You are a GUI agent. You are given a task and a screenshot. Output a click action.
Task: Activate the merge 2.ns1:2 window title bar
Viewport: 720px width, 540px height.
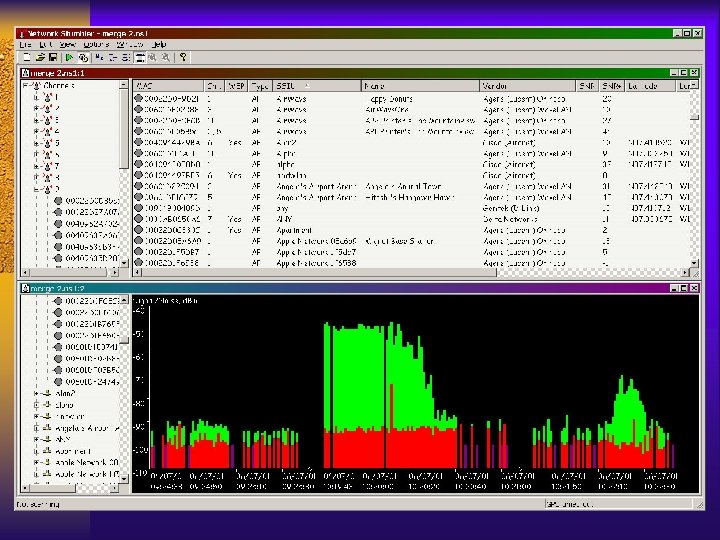[x=360, y=288]
